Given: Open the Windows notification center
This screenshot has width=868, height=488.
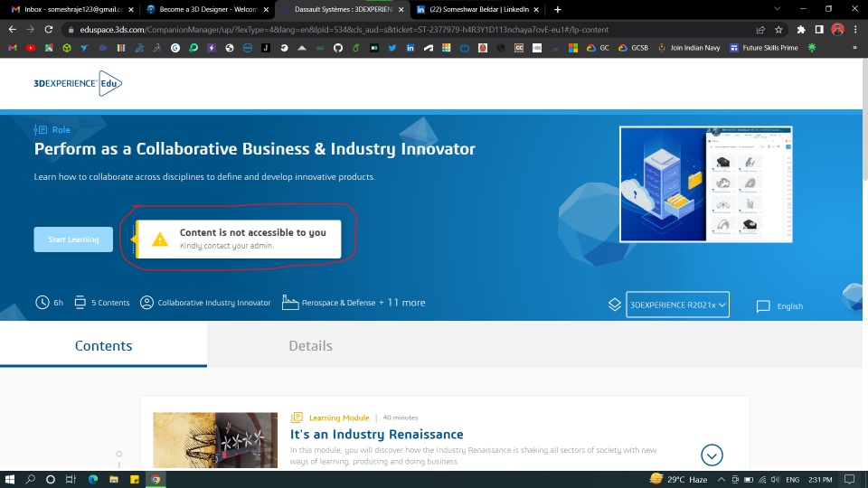Looking at the screenshot, I should tap(850, 479).
